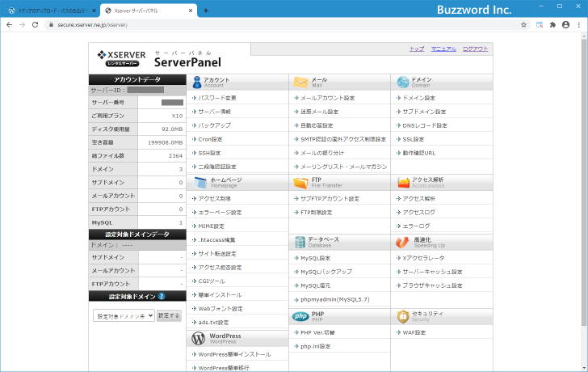Close the first WordPress media upload tab
The width and height of the screenshot is (588, 372).
(x=94, y=11)
